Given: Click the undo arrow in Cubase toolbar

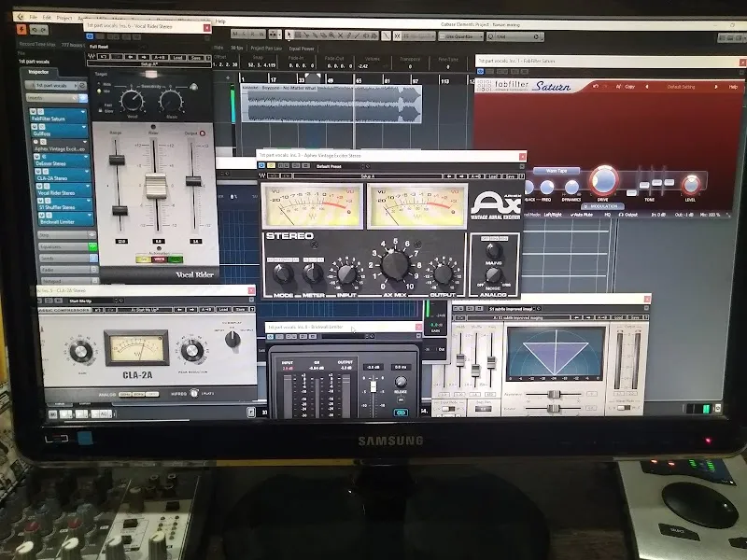Looking at the screenshot, I should coord(35,30).
